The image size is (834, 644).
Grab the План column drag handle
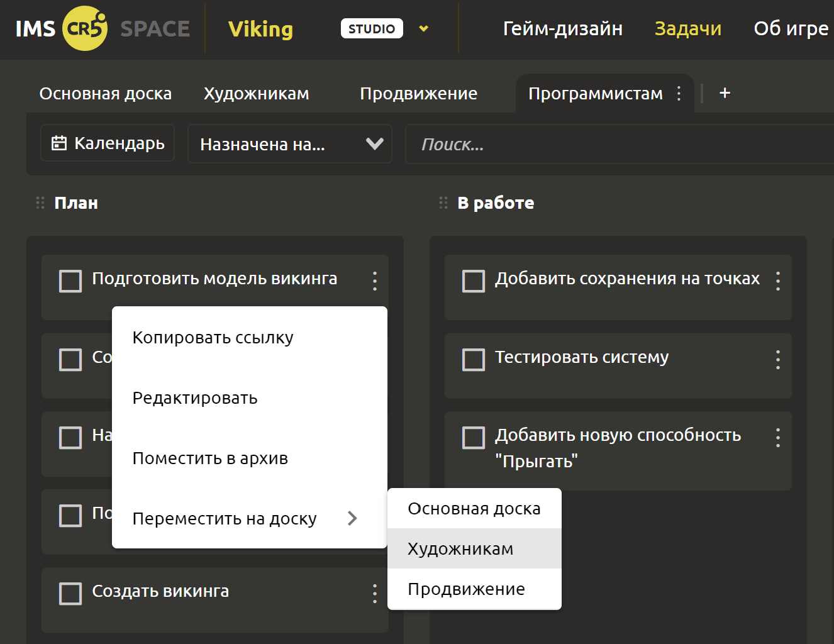point(40,203)
